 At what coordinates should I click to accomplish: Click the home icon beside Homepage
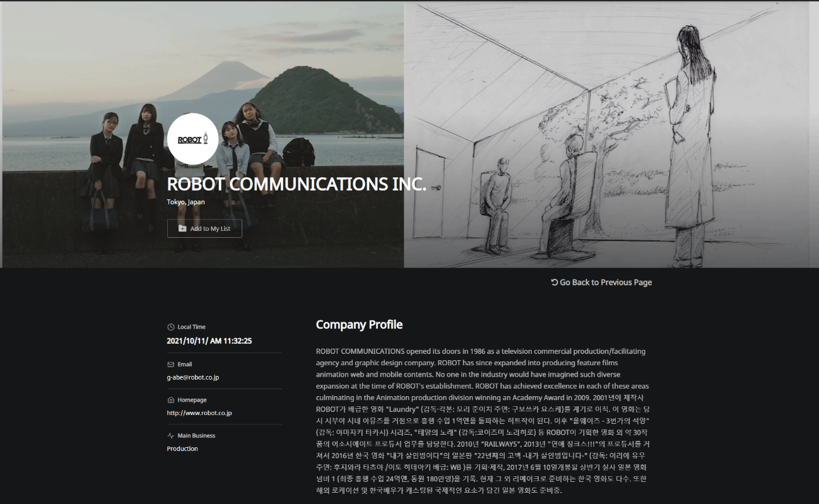pyautogui.click(x=170, y=400)
